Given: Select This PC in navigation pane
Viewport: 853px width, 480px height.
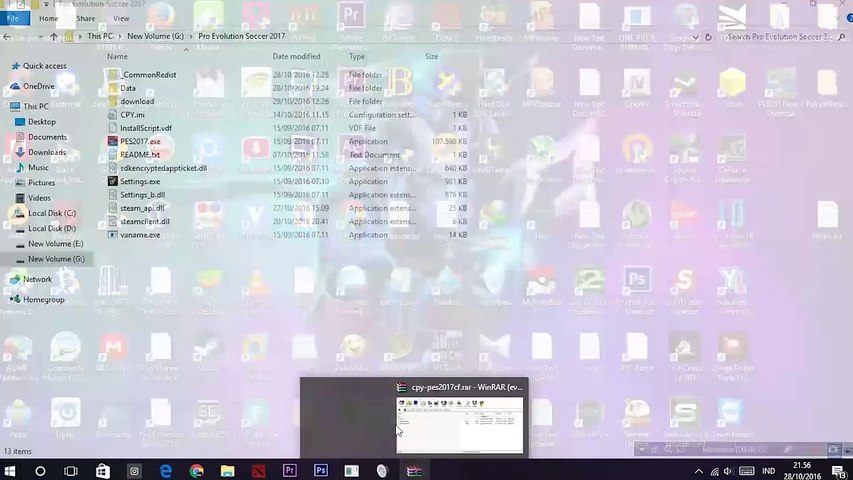Looking at the screenshot, I should [x=35, y=106].
